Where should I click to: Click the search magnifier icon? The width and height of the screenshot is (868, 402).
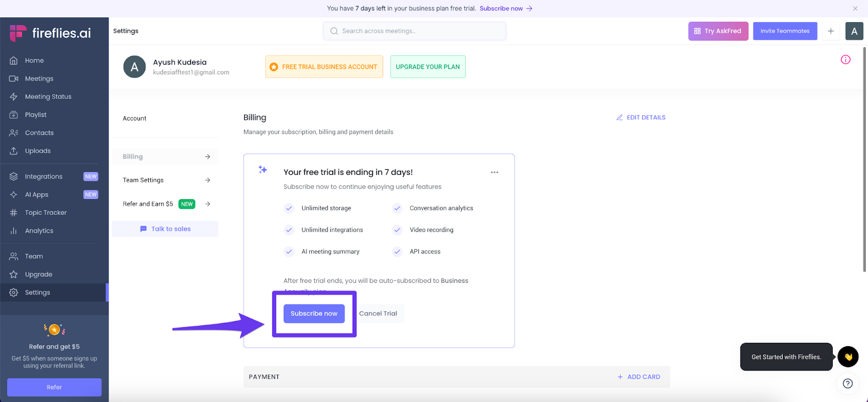coord(334,31)
